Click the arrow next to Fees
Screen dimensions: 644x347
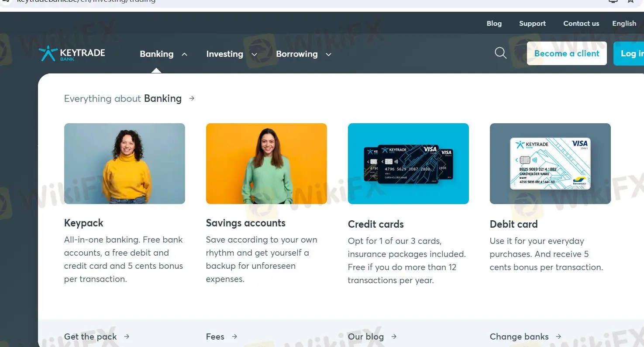pyautogui.click(x=234, y=337)
